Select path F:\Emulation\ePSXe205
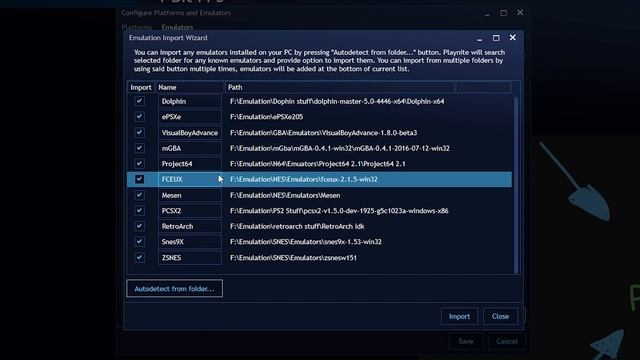 click(x=267, y=117)
